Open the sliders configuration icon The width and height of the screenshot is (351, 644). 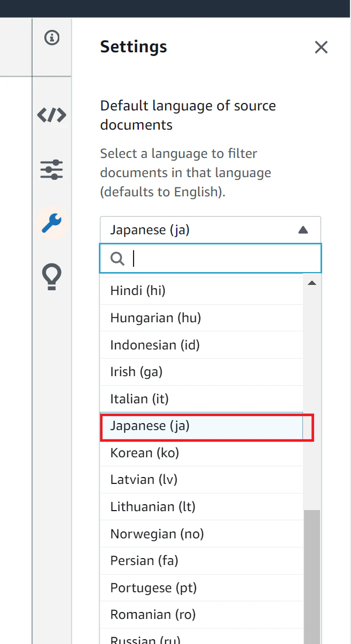tap(52, 169)
